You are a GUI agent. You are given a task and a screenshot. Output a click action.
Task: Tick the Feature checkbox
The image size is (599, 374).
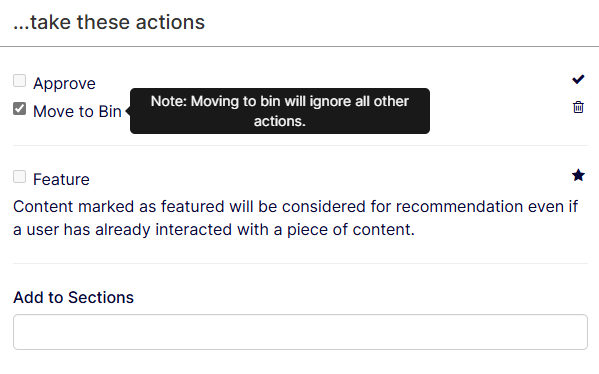19,176
